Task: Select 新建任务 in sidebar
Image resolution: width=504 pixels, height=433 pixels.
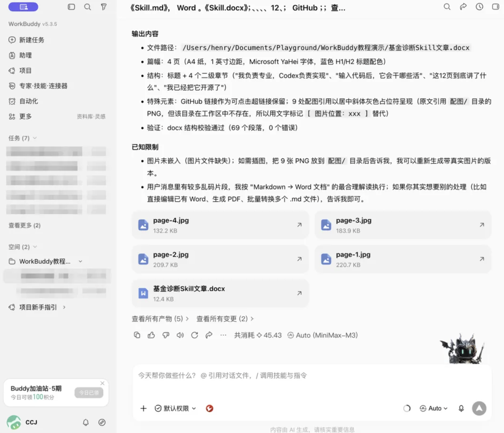Action: pyautogui.click(x=26, y=40)
